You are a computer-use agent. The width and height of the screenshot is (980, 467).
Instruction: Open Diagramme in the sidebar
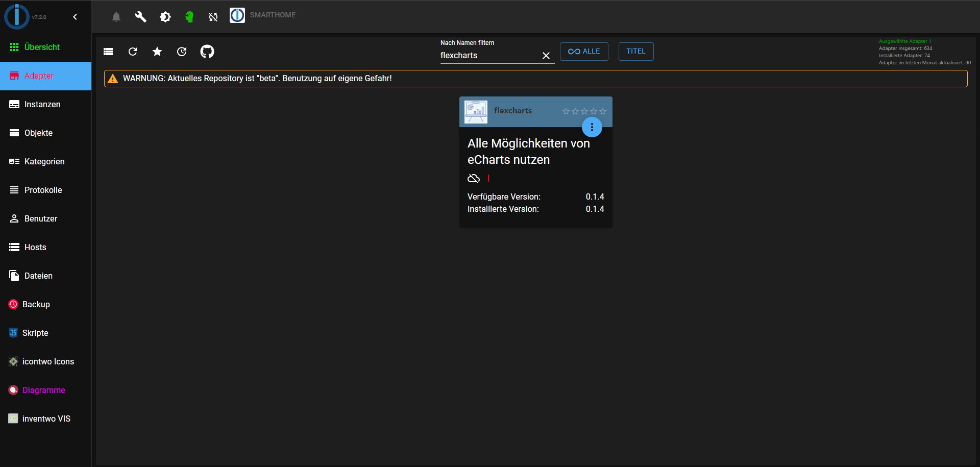point(45,390)
